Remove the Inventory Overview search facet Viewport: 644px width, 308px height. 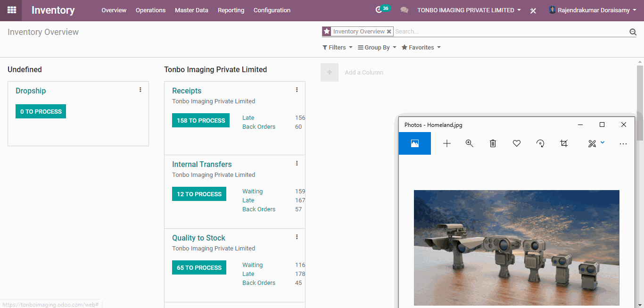pyautogui.click(x=389, y=32)
